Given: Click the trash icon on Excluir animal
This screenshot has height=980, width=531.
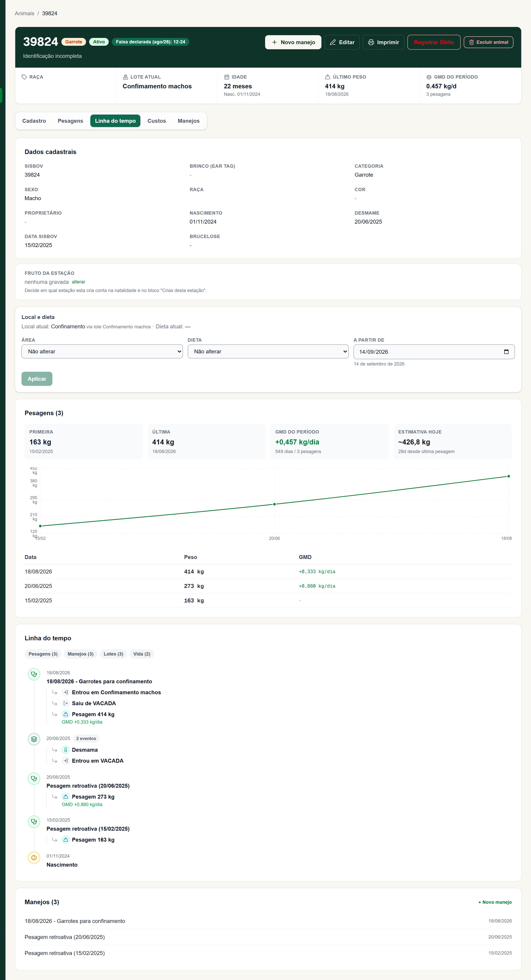Looking at the screenshot, I should [x=471, y=42].
